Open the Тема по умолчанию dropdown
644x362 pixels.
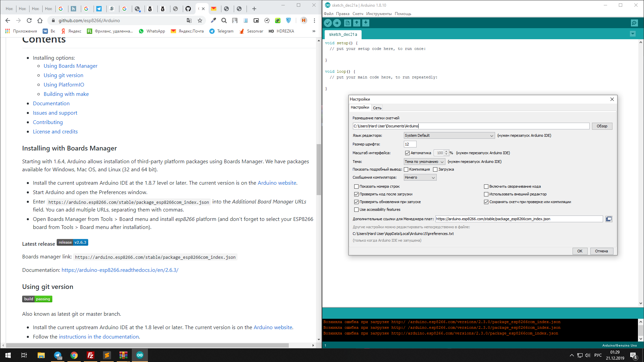coord(424,162)
